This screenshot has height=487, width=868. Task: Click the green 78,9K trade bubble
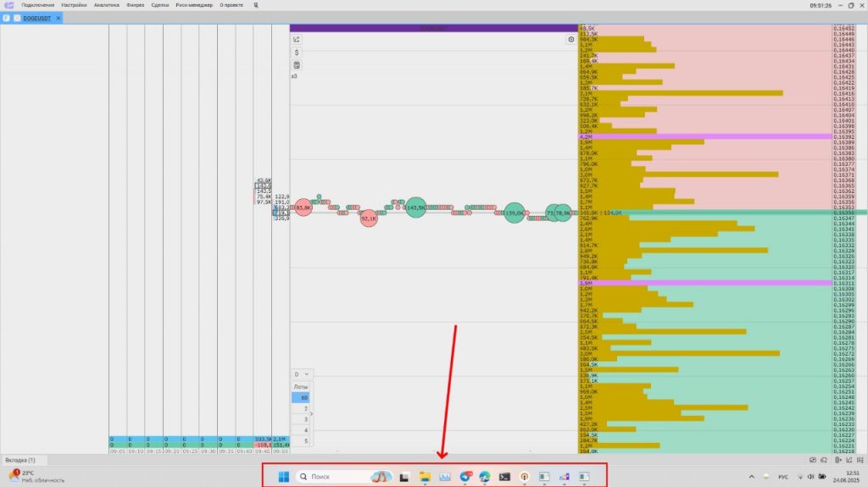pyautogui.click(x=563, y=213)
